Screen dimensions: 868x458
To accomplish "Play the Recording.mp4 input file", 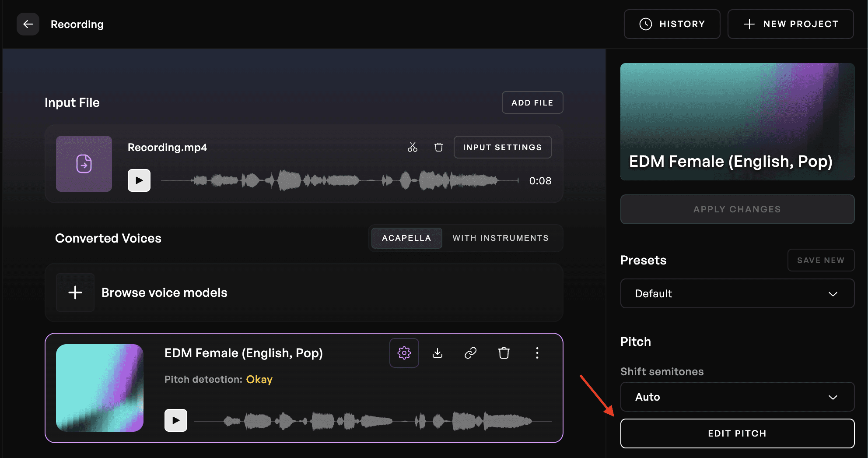I will (x=139, y=180).
